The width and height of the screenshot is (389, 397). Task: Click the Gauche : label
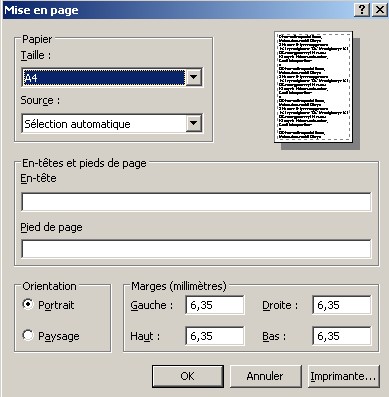pyautogui.click(x=152, y=305)
